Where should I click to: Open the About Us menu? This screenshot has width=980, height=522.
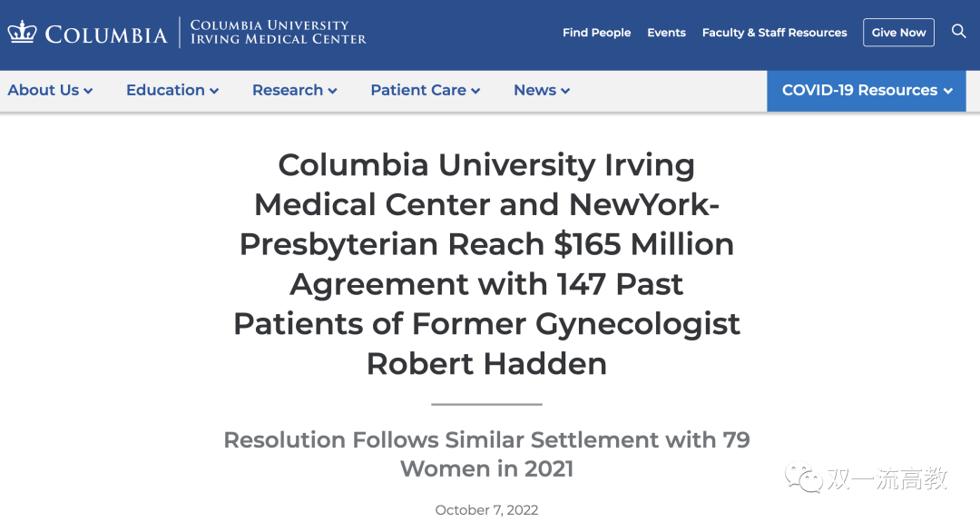click(44, 90)
